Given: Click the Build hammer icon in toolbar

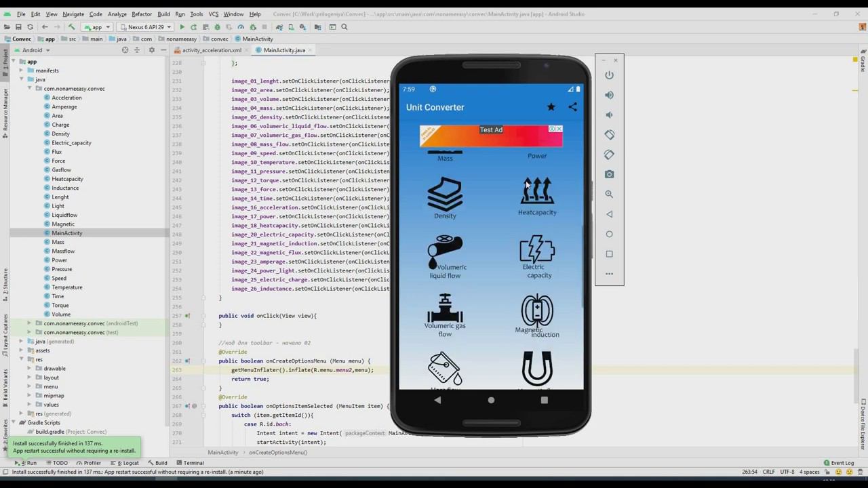Looking at the screenshot, I should [71, 27].
